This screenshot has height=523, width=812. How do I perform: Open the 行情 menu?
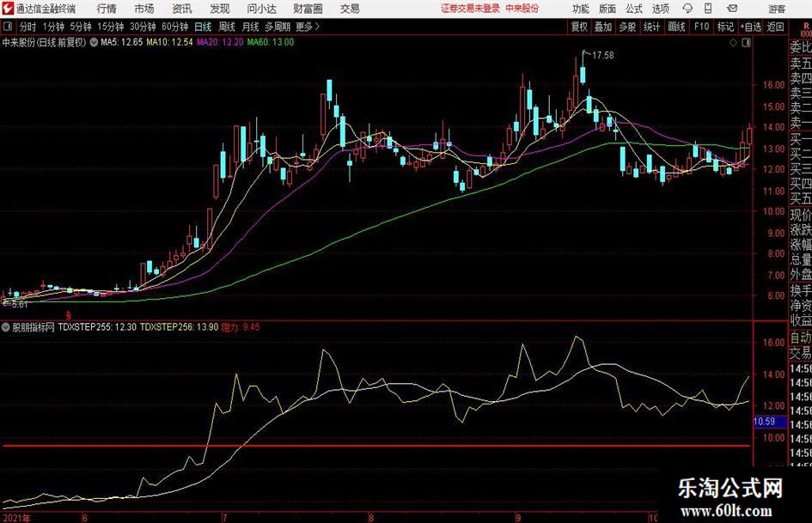point(107,9)
